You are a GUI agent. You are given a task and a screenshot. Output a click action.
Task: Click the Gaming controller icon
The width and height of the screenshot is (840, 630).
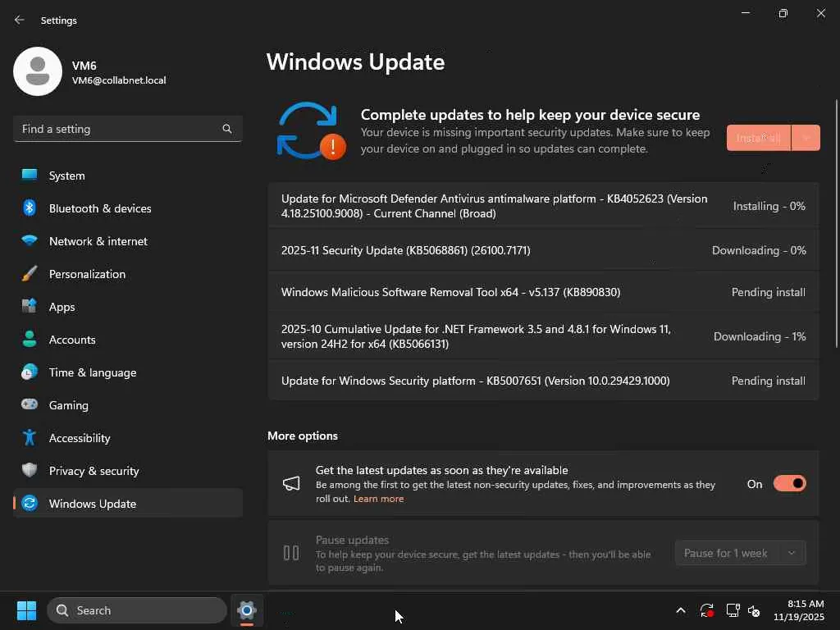(x=30, y=404)
